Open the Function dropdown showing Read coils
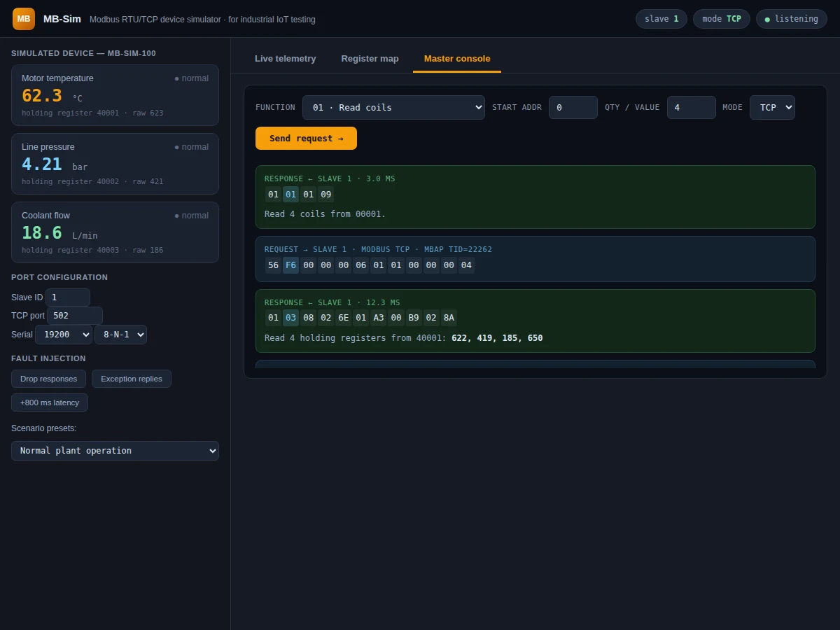The width and height of the screenshot is (840, 630). pos(393,108)
